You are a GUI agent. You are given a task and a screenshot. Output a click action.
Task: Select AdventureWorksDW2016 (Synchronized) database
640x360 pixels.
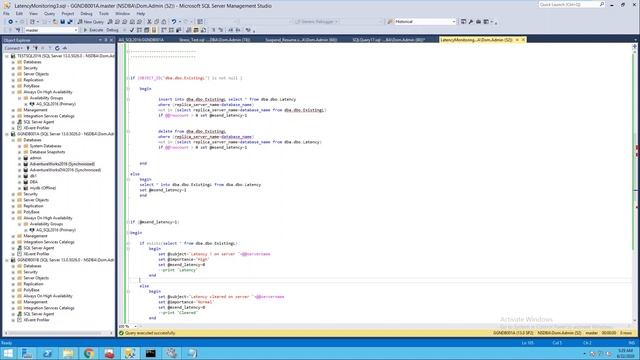coord(65,170)
